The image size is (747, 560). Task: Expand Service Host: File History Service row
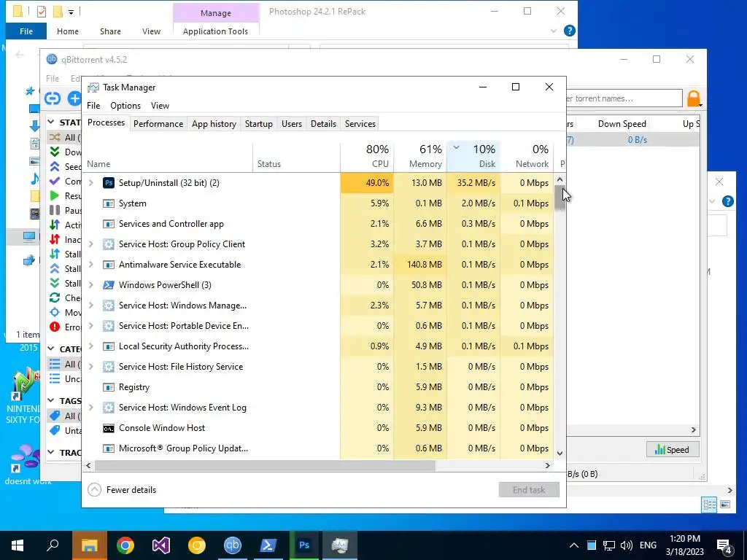click(91, 367)
